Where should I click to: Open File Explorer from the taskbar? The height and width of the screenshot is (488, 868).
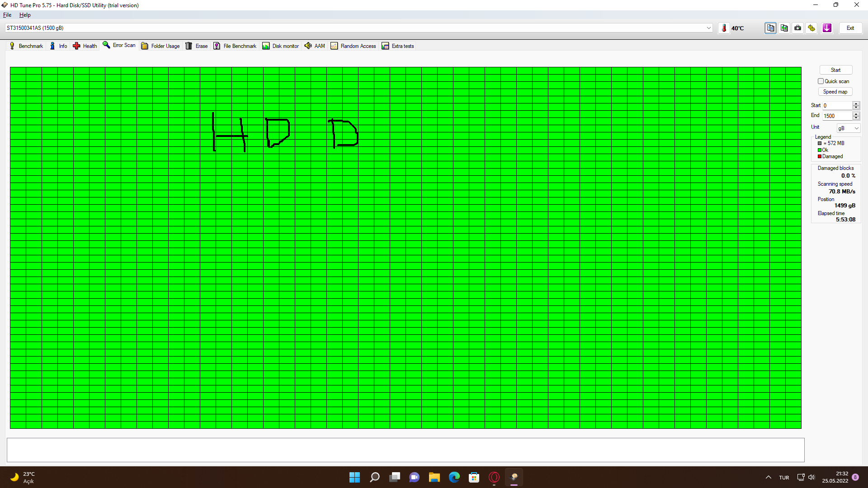click(434, 477)
